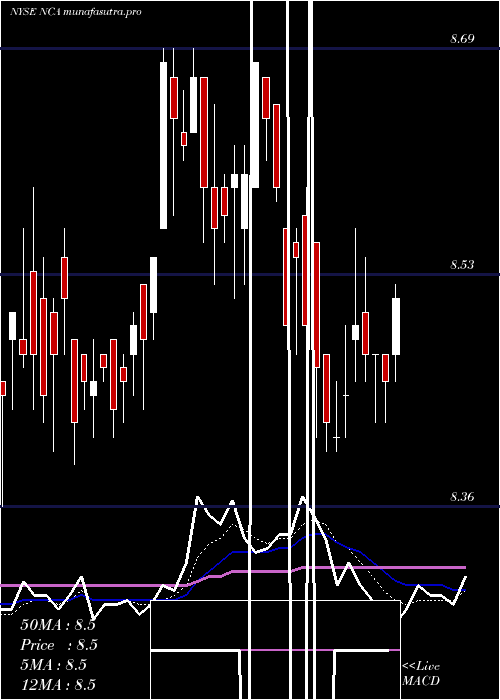
Task: Click the last white candlestick on the right
Action: [396, 326]
